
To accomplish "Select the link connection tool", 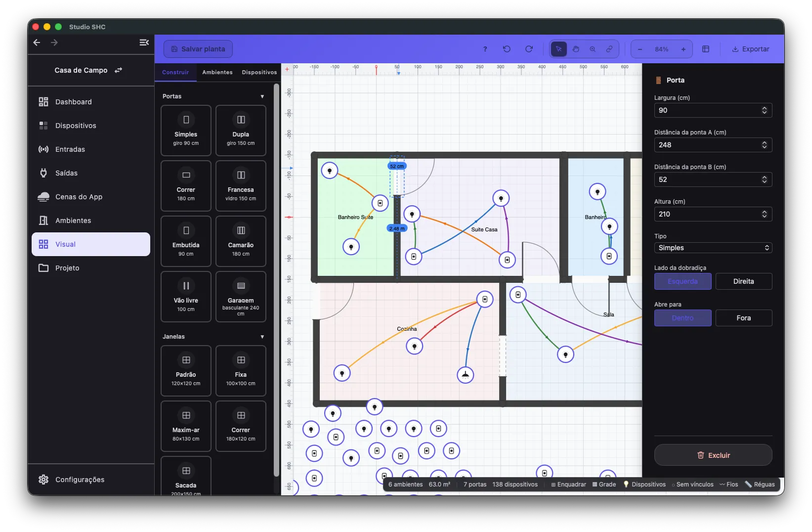I will pos(609,49).
